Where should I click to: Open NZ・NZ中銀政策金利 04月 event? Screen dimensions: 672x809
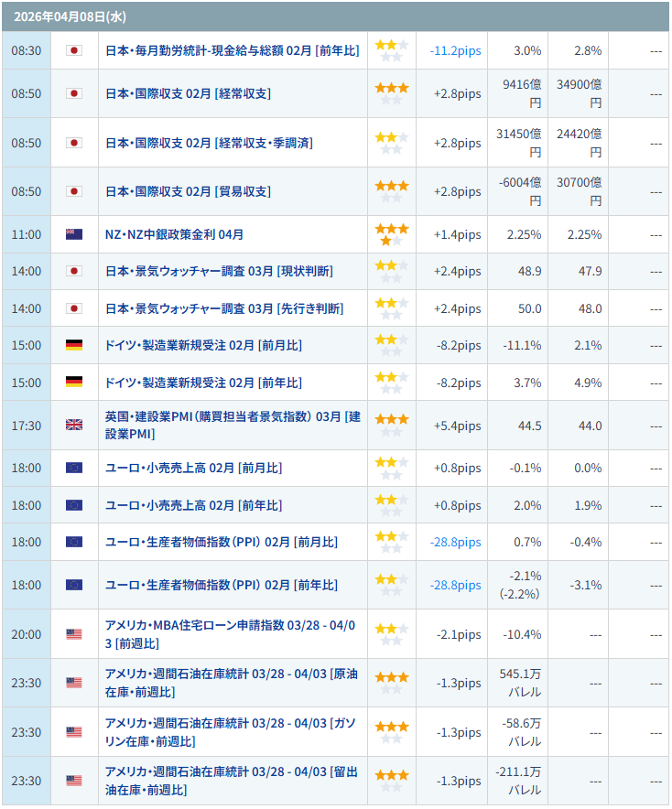175,234
